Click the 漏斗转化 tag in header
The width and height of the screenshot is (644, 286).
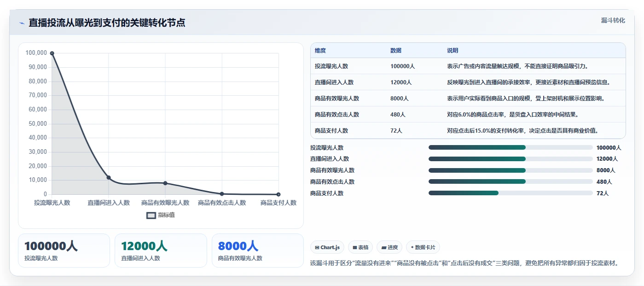(613, 20)
